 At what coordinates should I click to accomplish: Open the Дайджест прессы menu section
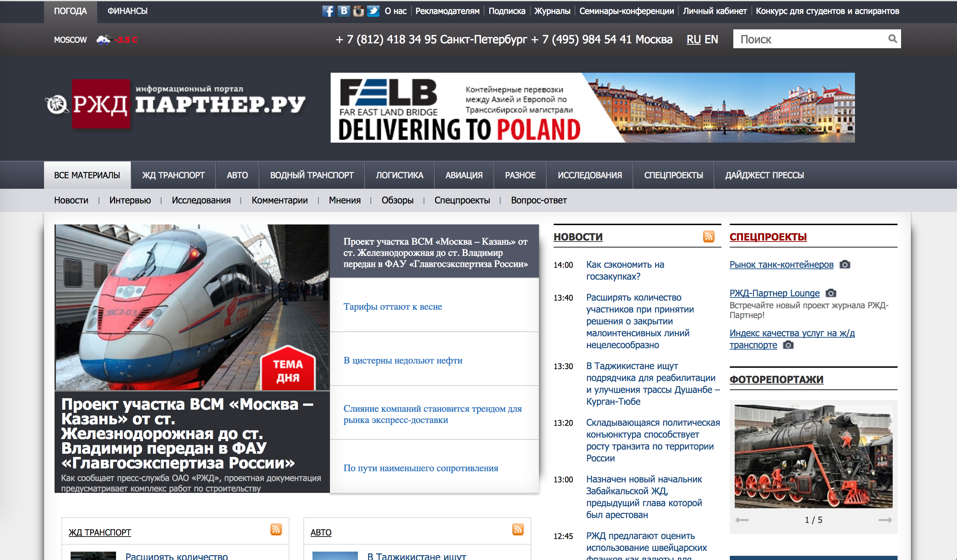(x=764, y=175)
